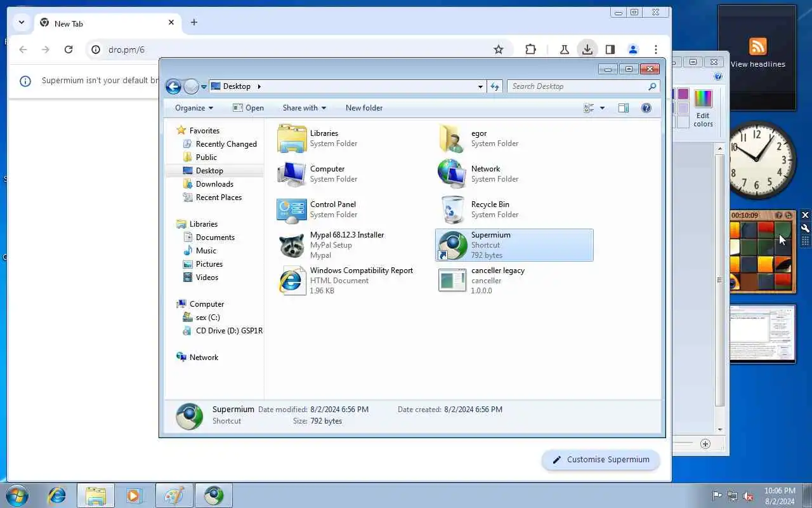
Task: Select the Windows Compatibility Report icon
Action: (x=292, y=281)
